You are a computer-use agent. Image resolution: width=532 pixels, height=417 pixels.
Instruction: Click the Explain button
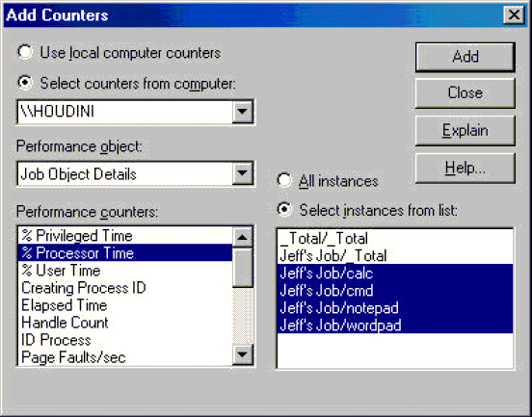(465, 131)
